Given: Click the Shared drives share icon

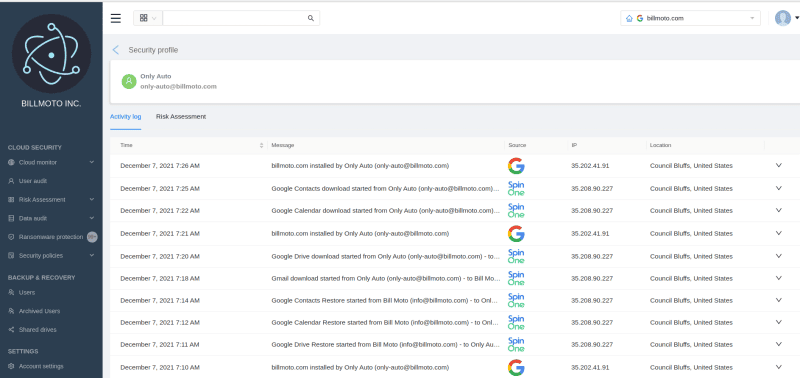Looking at the screenshot, I should point(11,330).
